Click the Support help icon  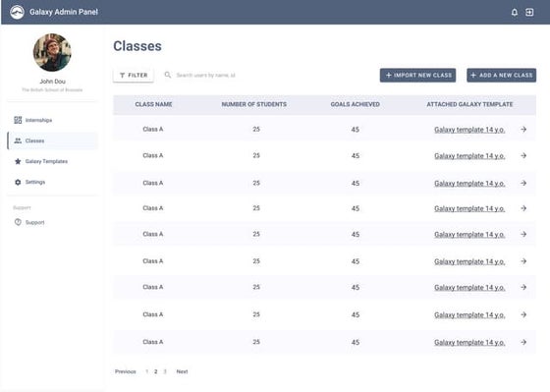coord(18,222)
